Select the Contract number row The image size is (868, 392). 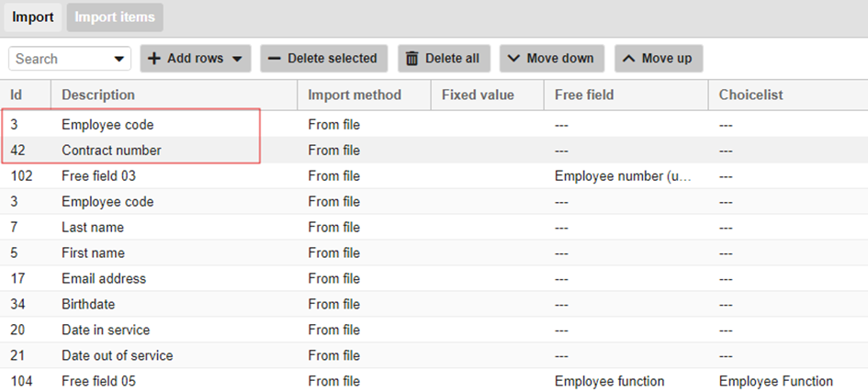point(111,150)
